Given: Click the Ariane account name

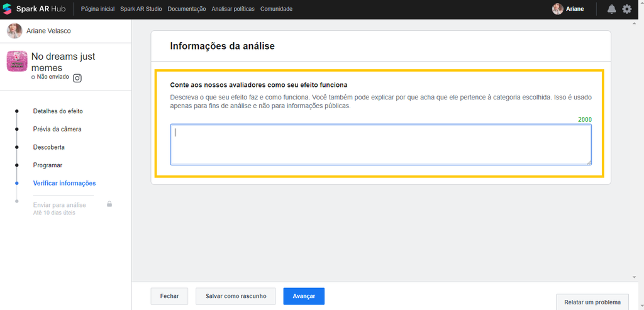Looking at the screenshot, I should [575, 9].
